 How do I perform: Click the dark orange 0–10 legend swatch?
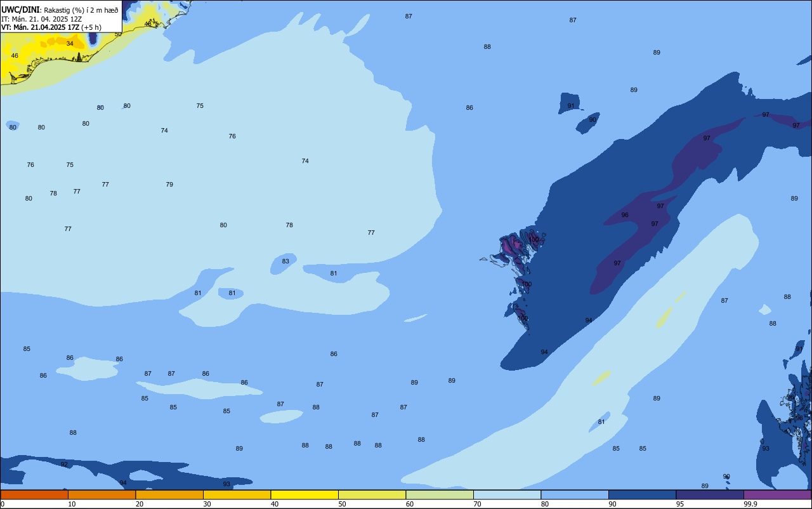[34, 494]
